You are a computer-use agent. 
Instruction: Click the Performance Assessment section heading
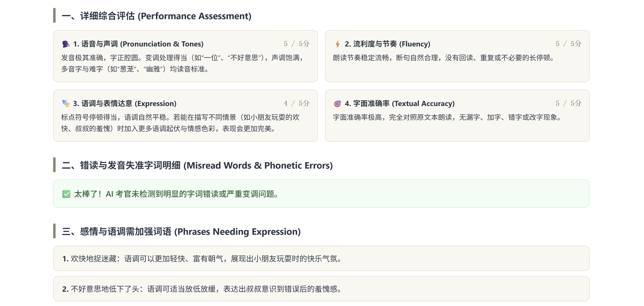click(x=156, y=16)
